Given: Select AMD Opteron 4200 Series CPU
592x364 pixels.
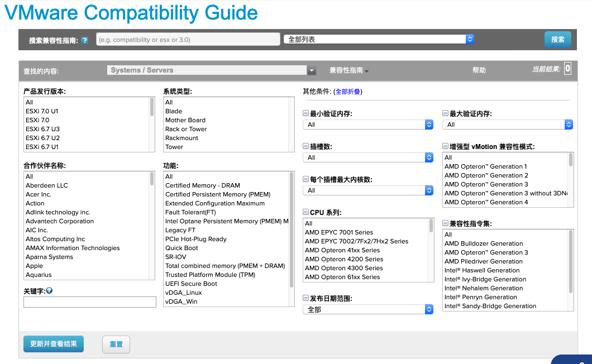Looking at the screenshot, I should click(344, 259).
